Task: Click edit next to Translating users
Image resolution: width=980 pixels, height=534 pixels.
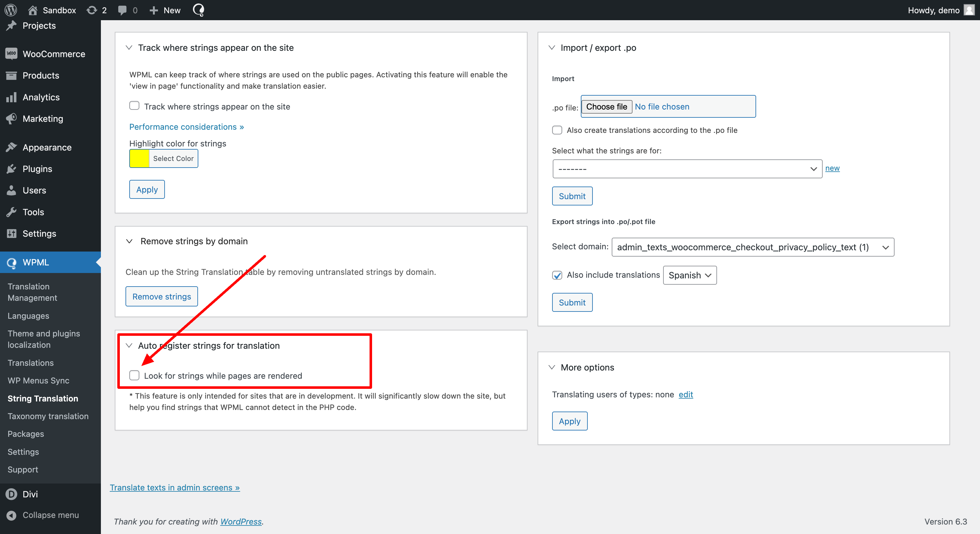Action: 686,394
